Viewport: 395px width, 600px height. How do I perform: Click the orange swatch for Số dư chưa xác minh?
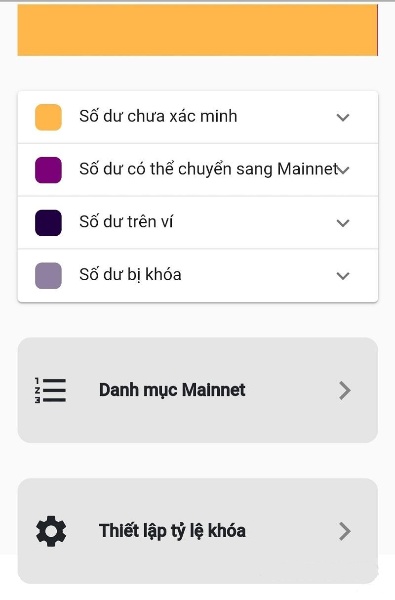tap(48, 117)
